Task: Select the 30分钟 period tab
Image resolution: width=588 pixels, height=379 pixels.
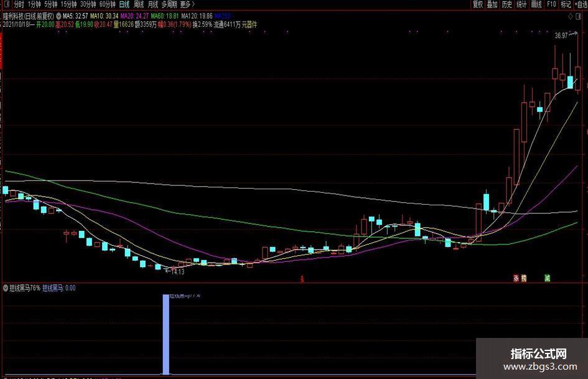Action: pyautogui.click(x=88, y=4)
